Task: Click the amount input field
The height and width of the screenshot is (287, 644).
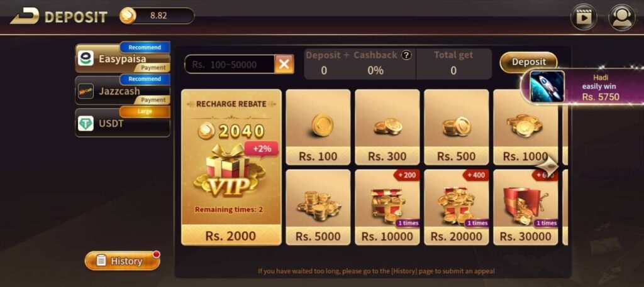Action: pos(230,64)
